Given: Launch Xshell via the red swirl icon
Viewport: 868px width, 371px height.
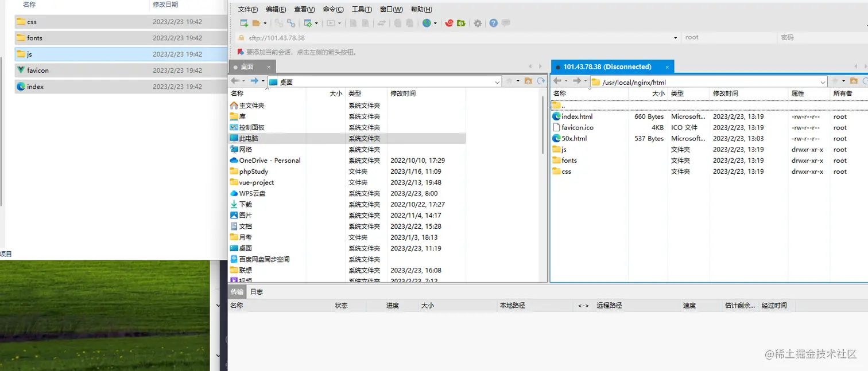Looking at the screenshot, I should pyautogui.click(x=449, y=24).
